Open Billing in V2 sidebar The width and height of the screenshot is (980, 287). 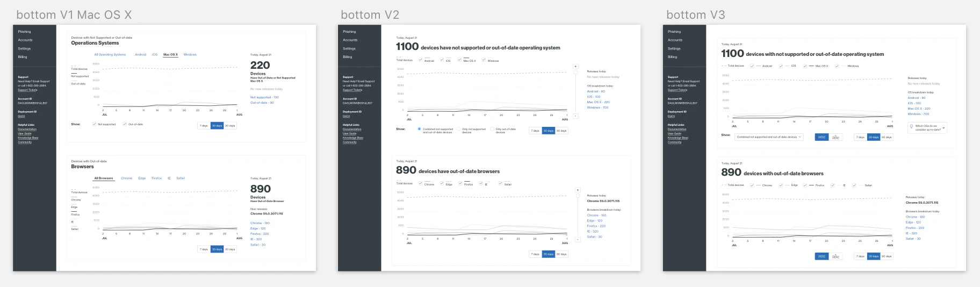348,56
